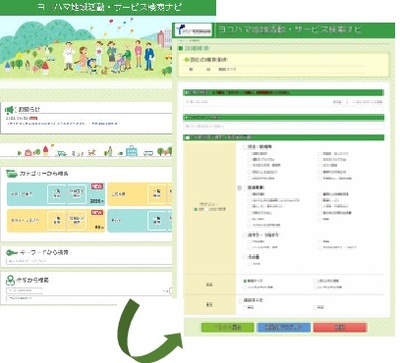Click the green megaphone announcements icon
The width and height of the screenshot is (400, 363).
10,109
